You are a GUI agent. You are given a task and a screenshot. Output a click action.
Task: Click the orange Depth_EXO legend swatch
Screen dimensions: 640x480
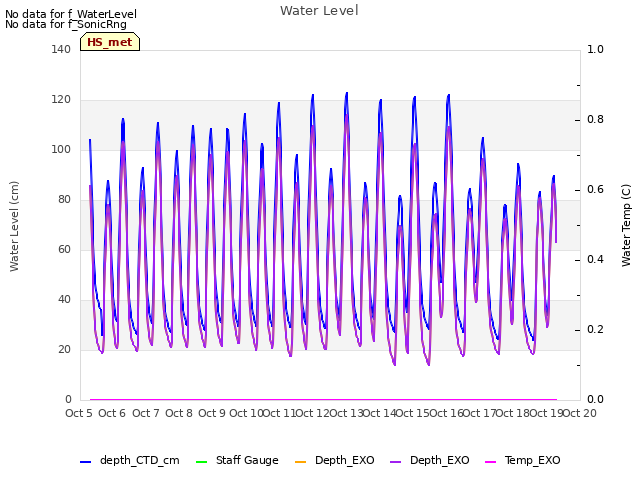tap(300, 461)
